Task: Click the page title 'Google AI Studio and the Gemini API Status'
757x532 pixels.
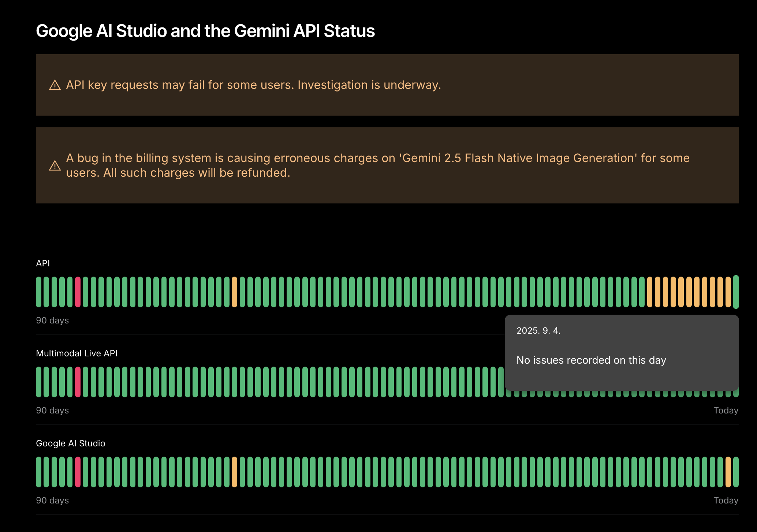Action: coord(205,31)
